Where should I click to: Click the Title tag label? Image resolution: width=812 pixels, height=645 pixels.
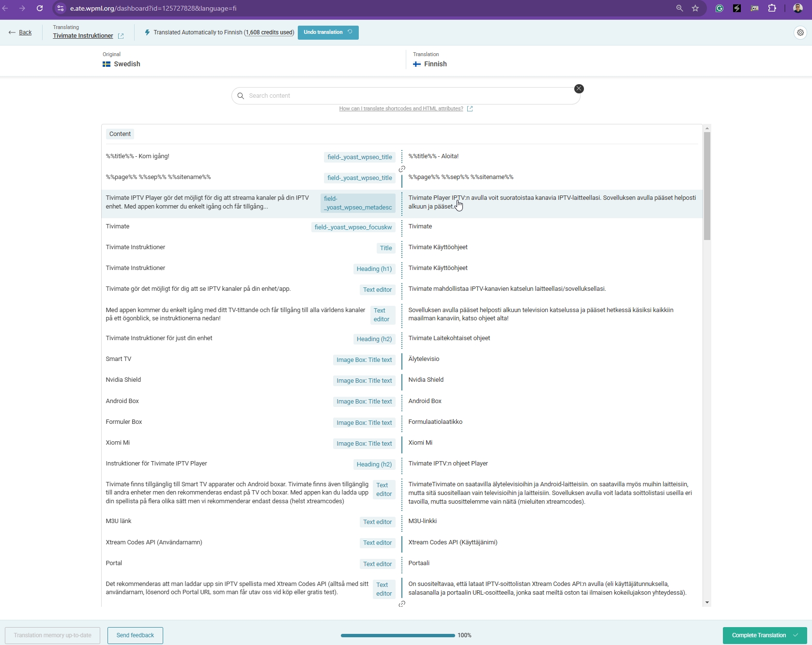click(x=386, y=248)
